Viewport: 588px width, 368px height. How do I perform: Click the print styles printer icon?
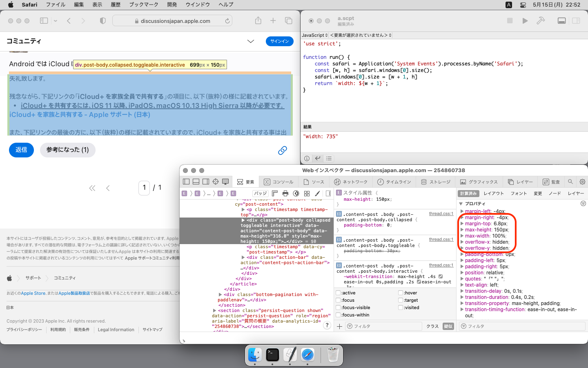pos(285,193)
